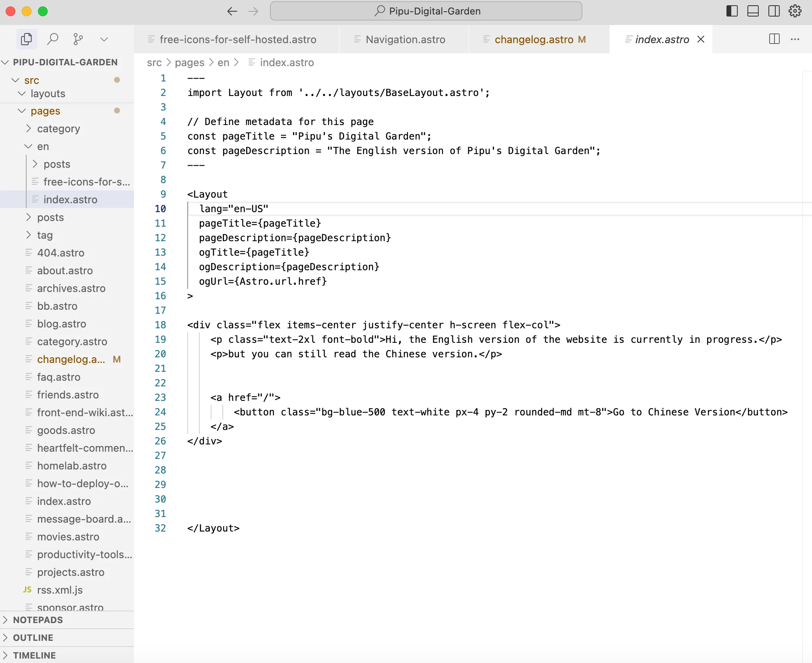The width and height of the screenshot is (812, 663).
Task: Expand the OUTLINE section
Action: [67, 638]
